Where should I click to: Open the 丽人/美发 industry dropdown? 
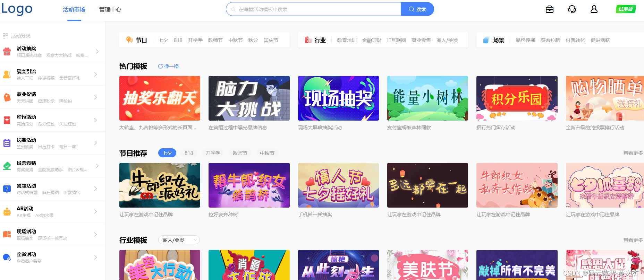(x=179, y=240)
